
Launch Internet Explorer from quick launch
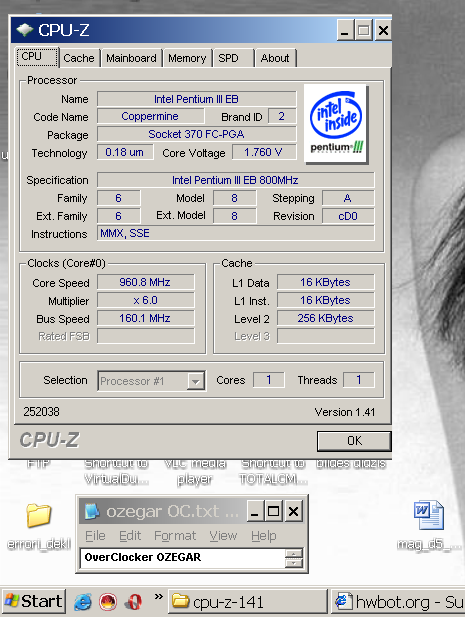tap(83, 602)
